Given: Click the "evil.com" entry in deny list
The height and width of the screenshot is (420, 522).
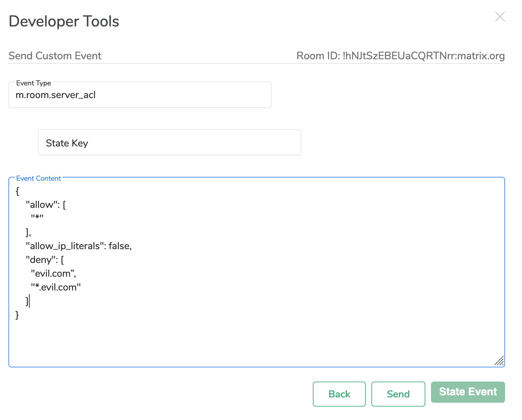Looking at the screenshot, I should pos(53,274).
